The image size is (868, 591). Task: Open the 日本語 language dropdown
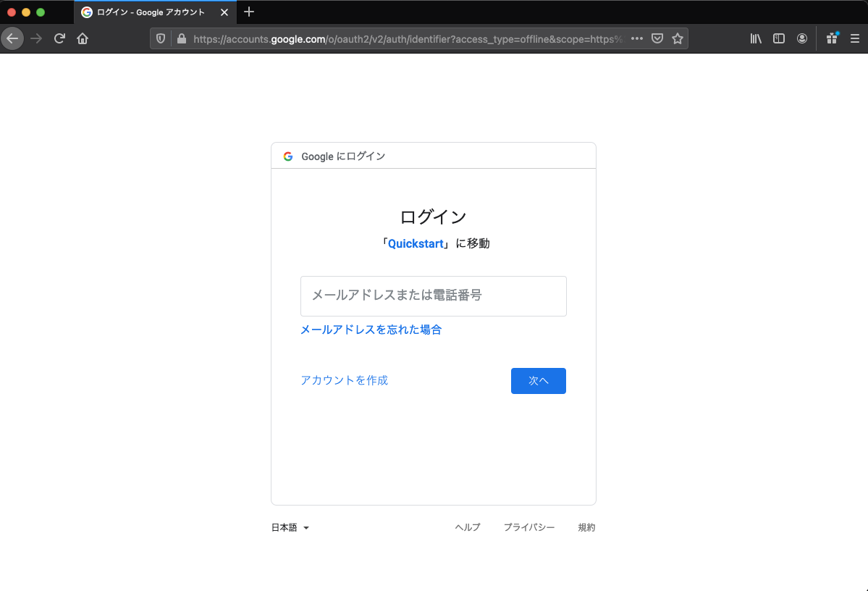point(290,527)
